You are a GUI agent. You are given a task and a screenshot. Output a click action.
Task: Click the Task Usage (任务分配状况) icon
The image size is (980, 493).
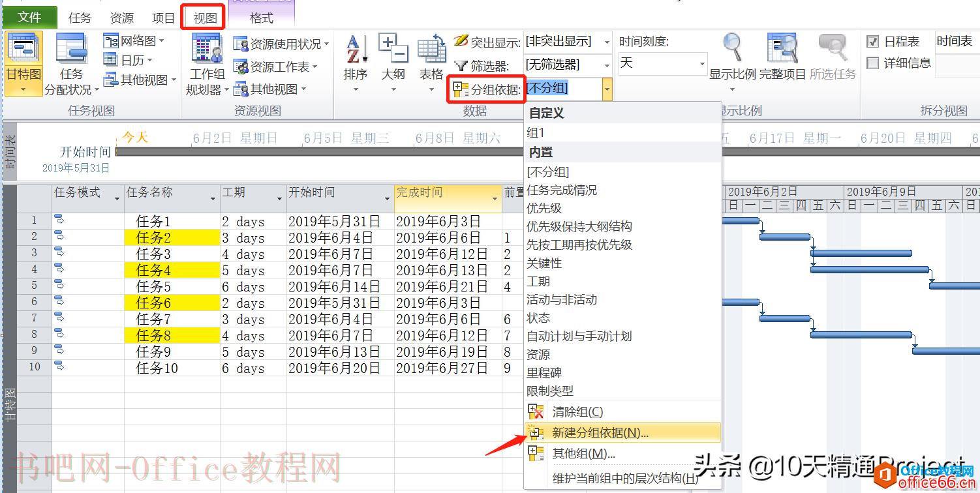71,50
